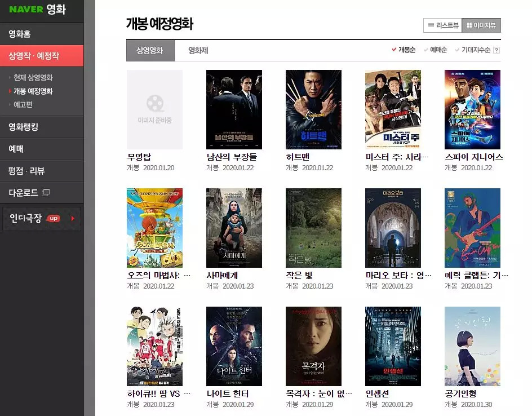
Task: Open 미스터 주: 사라… title link
Action: [x=397, y=157]
